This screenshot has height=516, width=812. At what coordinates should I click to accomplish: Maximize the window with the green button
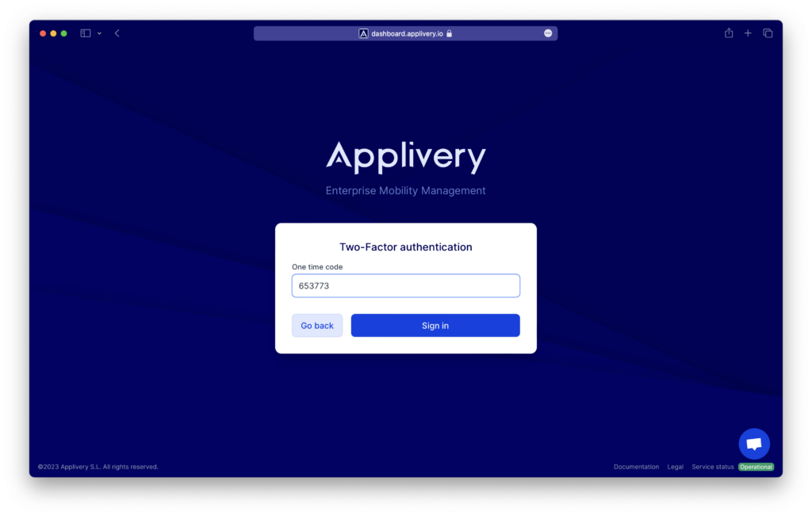pos(63,33)
